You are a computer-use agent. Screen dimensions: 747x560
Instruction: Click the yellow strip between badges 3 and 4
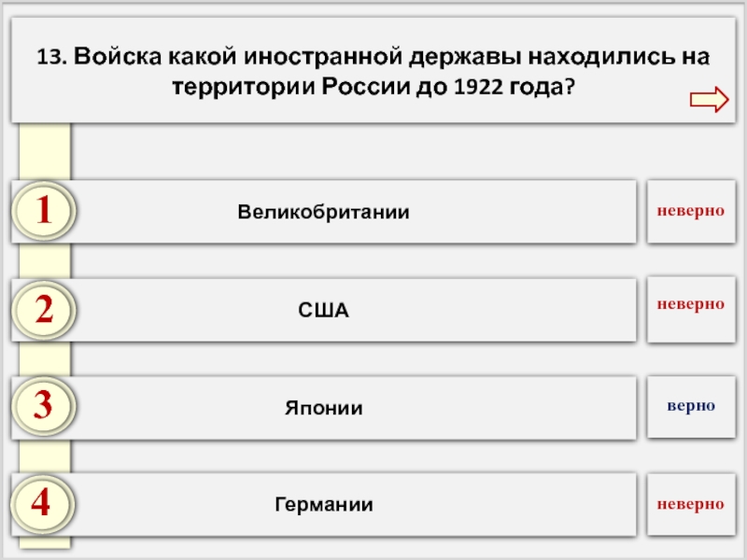click(x=45, y=456)
